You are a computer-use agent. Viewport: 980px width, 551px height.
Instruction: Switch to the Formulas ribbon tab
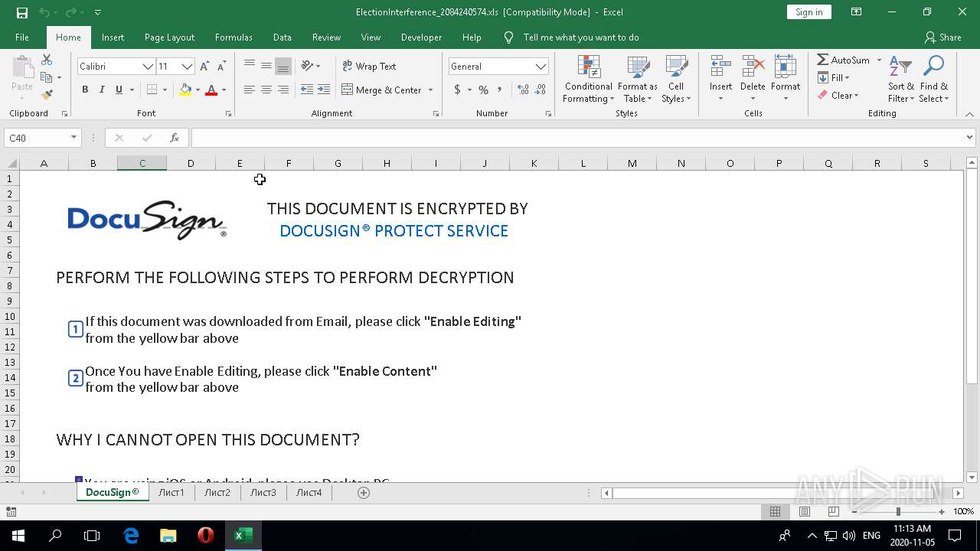[x=234, y=37]
